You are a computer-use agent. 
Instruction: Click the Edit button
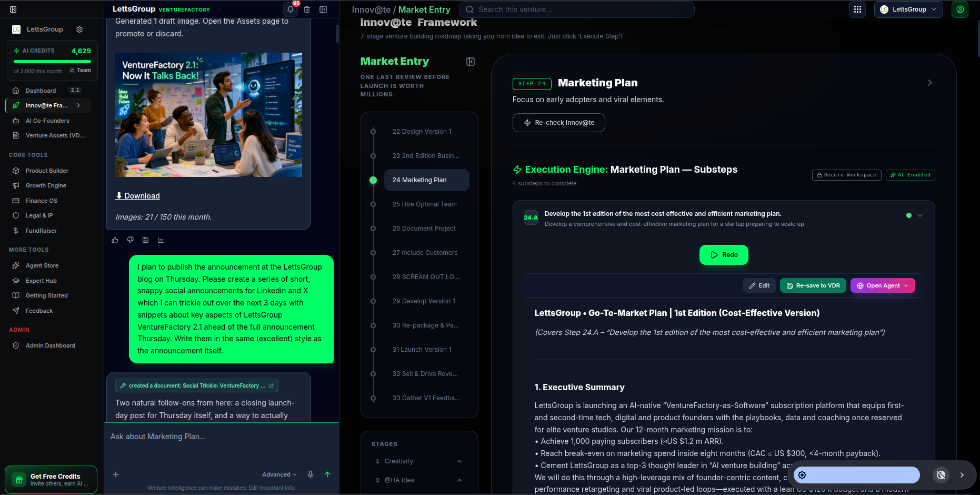click(759, 285)
